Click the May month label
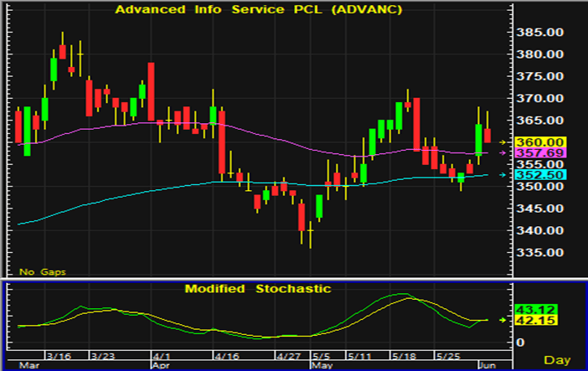 point(322,365)
